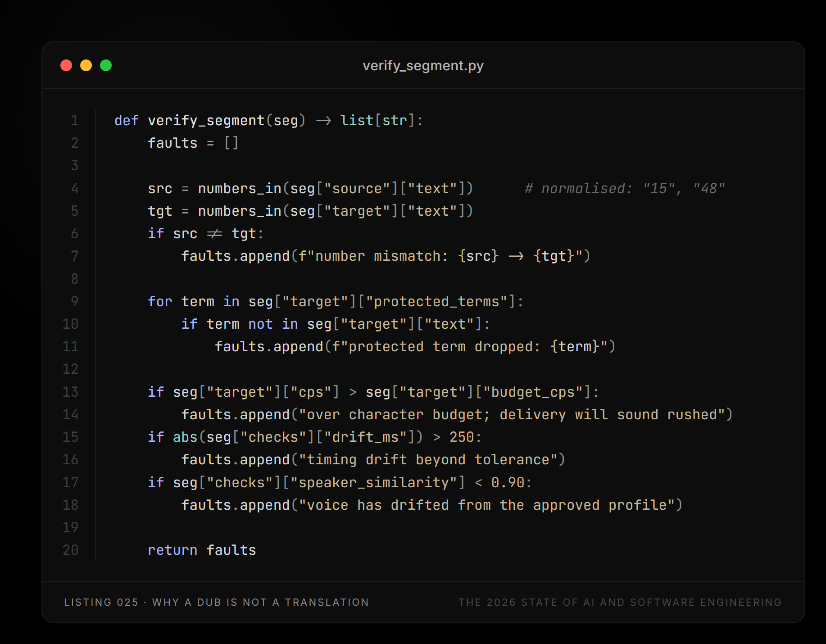Click the "return faults" line

(x=202, y=550)
